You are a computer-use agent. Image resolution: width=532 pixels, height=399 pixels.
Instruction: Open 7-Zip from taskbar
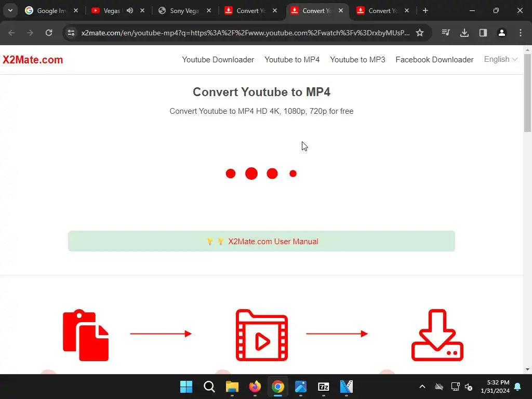[323, 387]
